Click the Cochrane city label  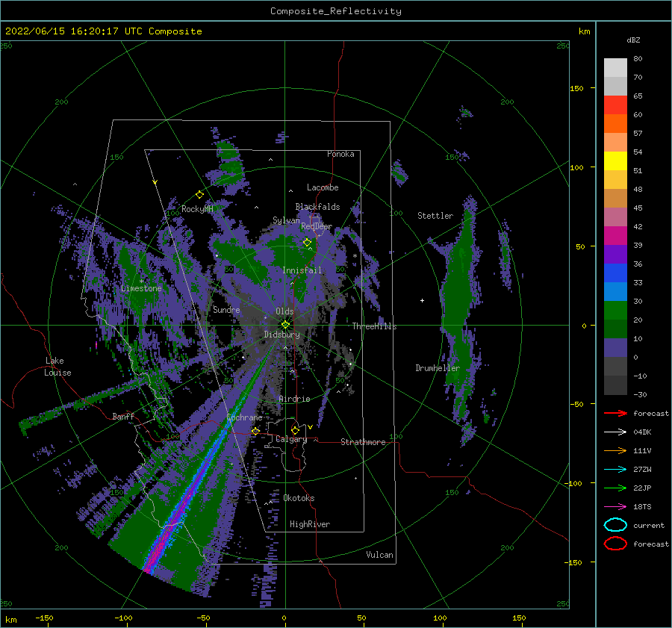[x=244, y=417]
